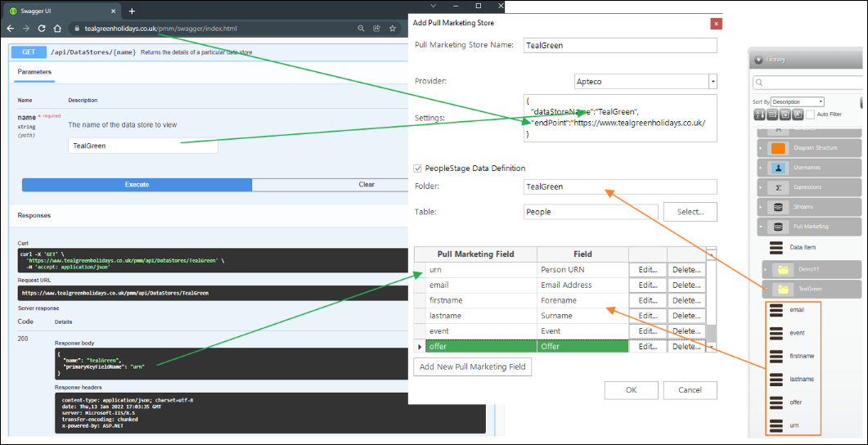Click the A-Z sort order icon
Screen dimensions: 868x445
(758, 114)
